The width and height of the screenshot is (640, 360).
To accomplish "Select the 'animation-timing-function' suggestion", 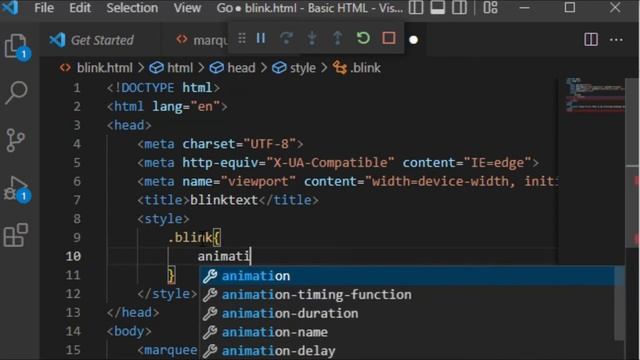I will (x=411, y=295).
